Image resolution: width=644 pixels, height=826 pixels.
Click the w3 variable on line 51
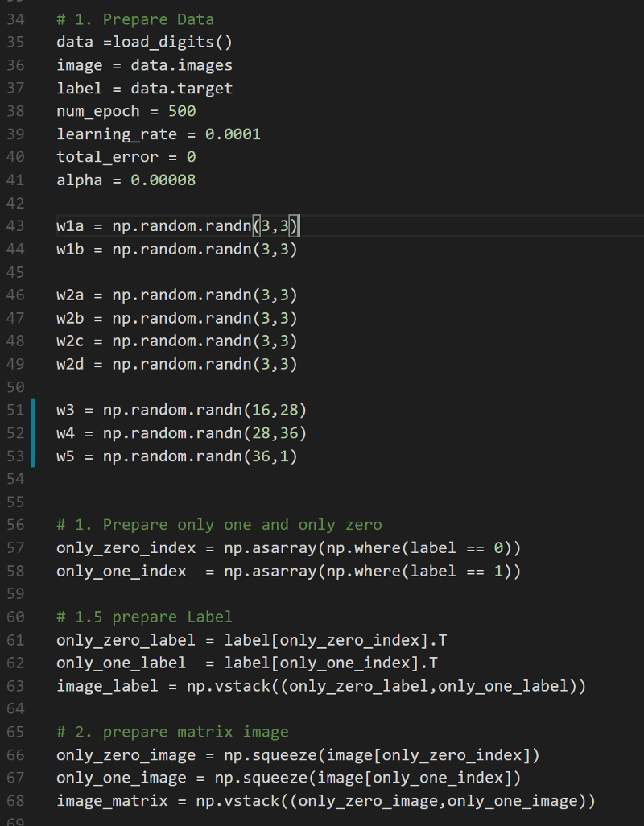65,411
